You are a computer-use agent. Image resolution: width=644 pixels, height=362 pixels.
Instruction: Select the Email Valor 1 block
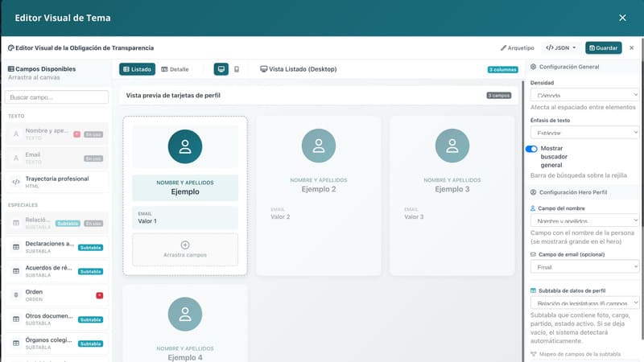pyautogui.click(x=185, y=217)
